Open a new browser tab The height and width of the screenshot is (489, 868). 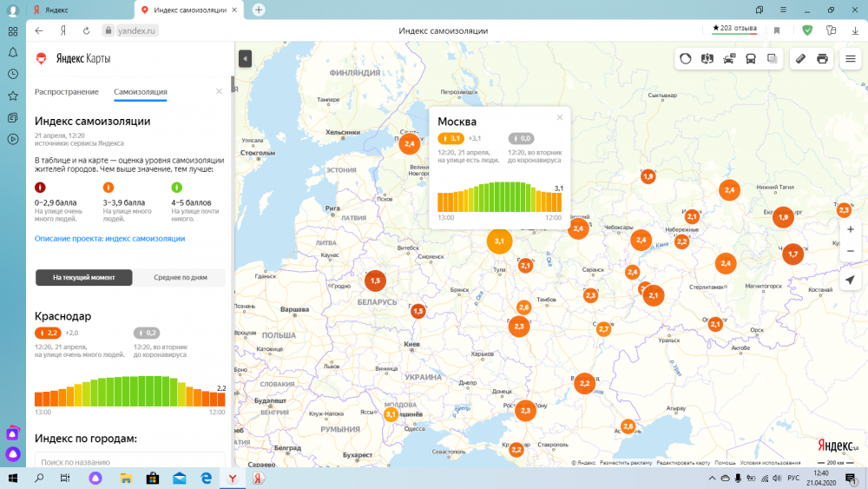259,10
